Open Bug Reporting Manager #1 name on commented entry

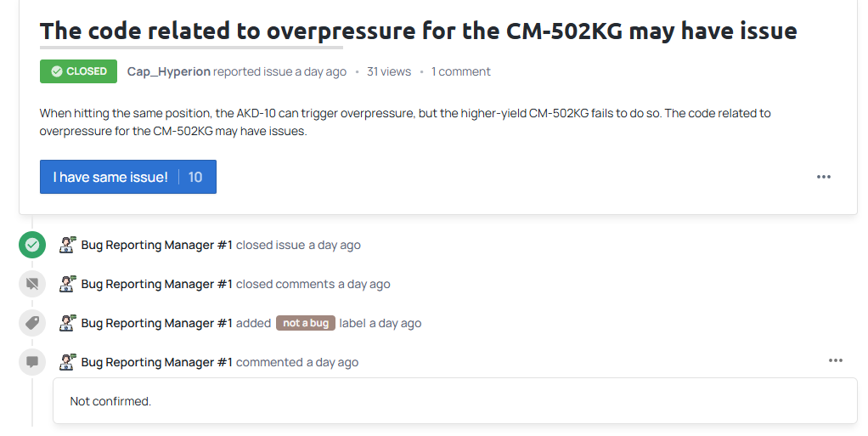[x=156, y=362]
